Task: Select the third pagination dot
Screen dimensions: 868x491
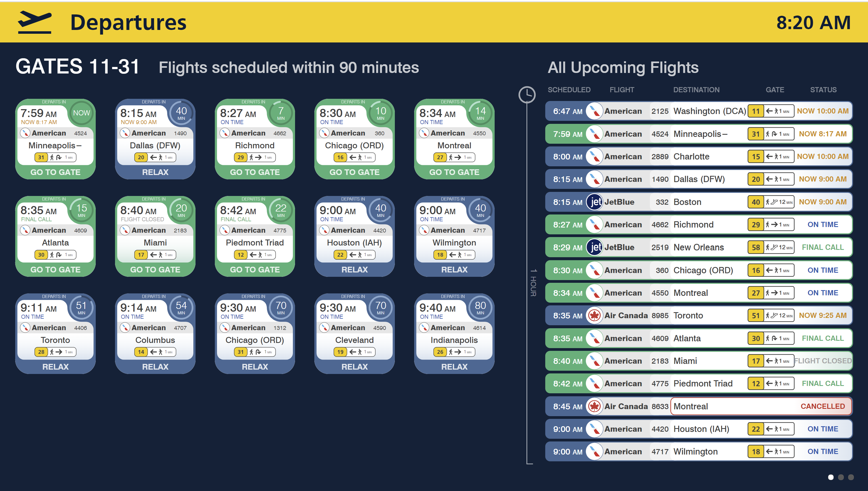Action: pos(851,477)
